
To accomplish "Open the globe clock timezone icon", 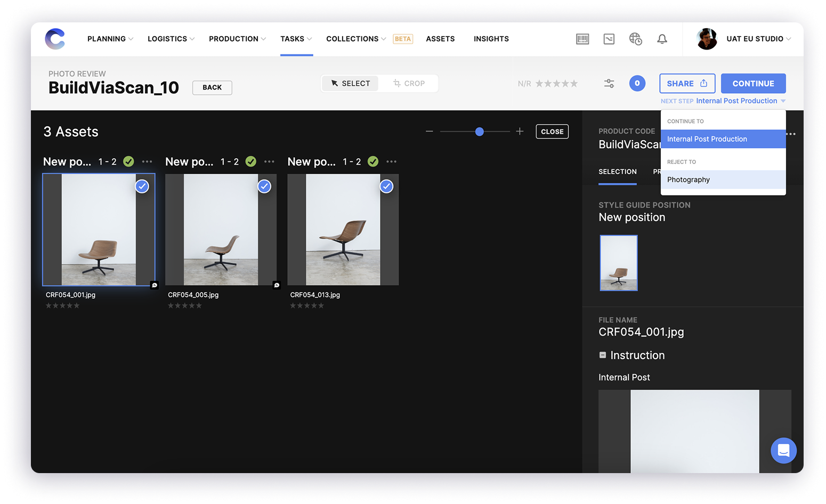I will pos(635,39).
